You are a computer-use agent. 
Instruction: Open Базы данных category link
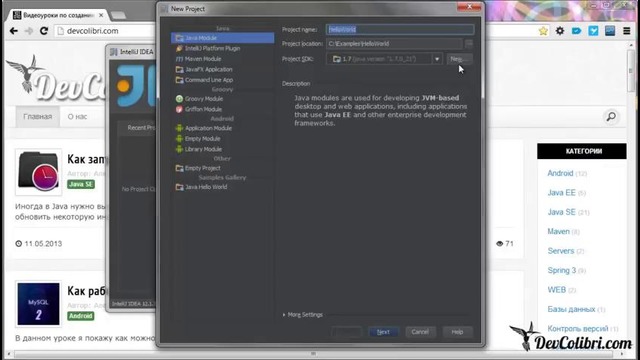pos(571,309)
